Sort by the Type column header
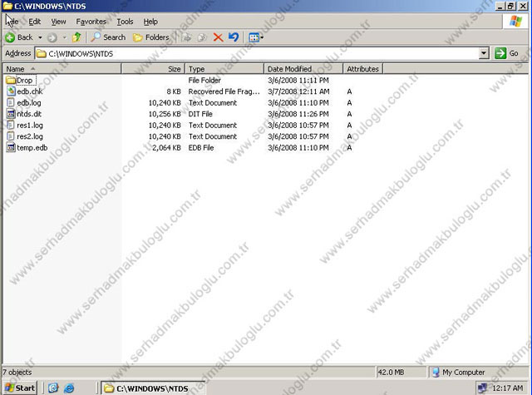Screen dimensions: 532x395 click(224, 69)
